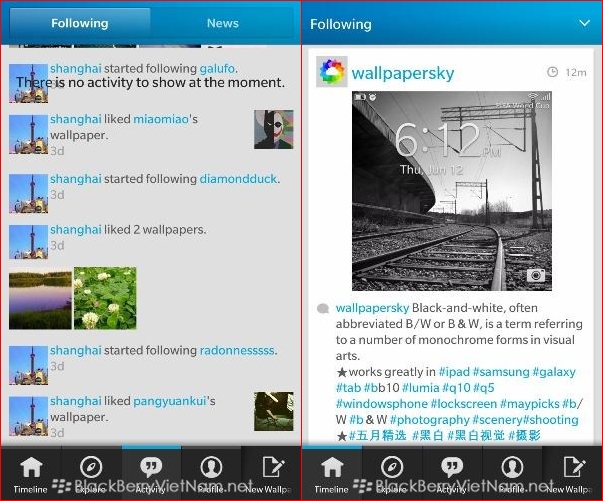Click the comment bubble icon beside the wallpapersky description
Image resolution: width=603 pixels, height=501 pixels.
pos(323,309)
